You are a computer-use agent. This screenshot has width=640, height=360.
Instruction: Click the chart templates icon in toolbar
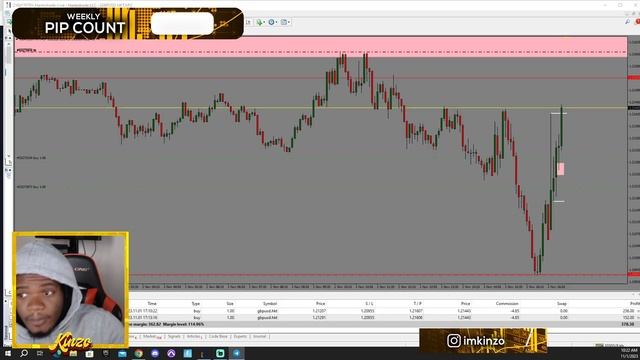tap(284, 22)
